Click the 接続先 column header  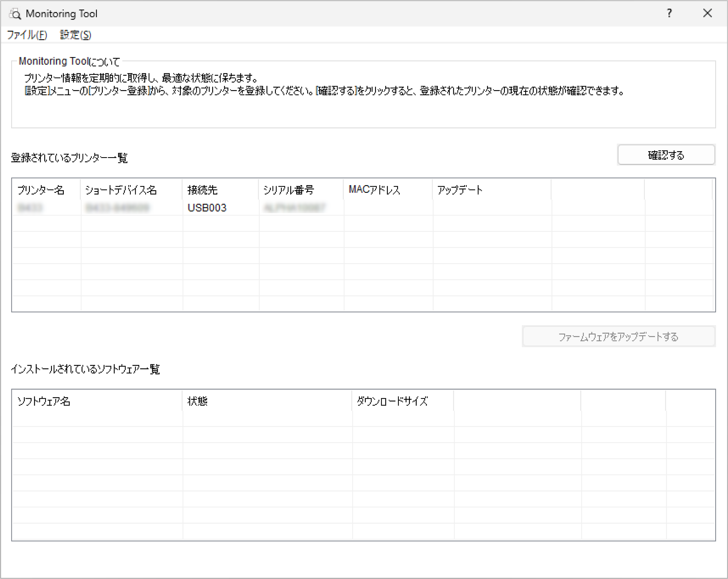tap(202, 190)
